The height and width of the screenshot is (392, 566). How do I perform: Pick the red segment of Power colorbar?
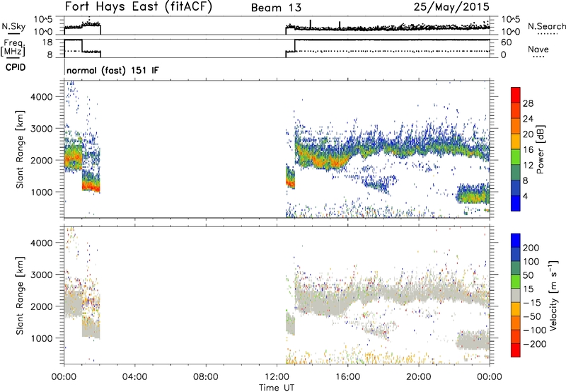click(516, 95)
